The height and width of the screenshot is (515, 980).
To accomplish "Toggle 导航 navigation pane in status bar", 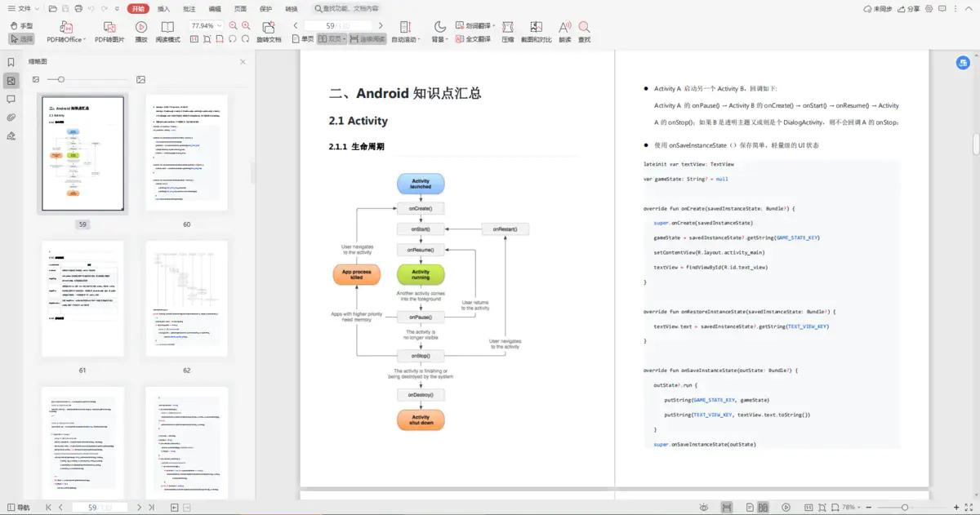I will [x=17, y=508].
